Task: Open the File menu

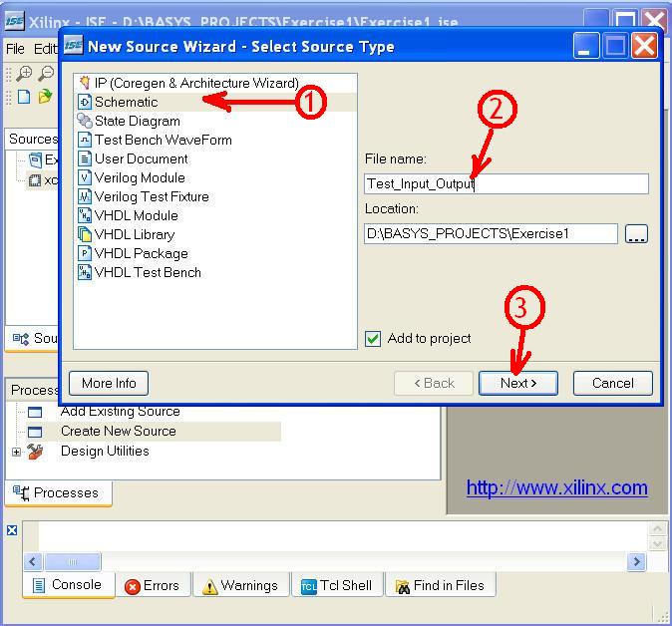Action: (x=15, y=49)
